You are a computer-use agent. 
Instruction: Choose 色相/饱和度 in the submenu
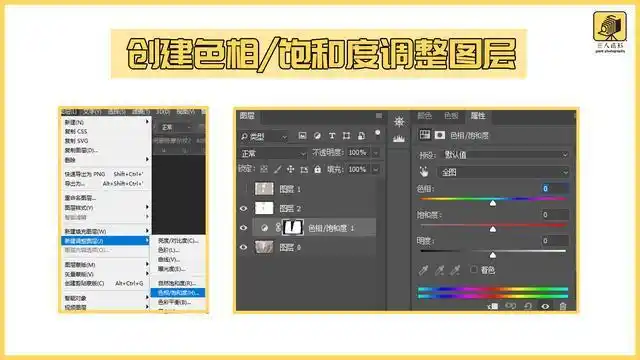click(x=178, y=293)
